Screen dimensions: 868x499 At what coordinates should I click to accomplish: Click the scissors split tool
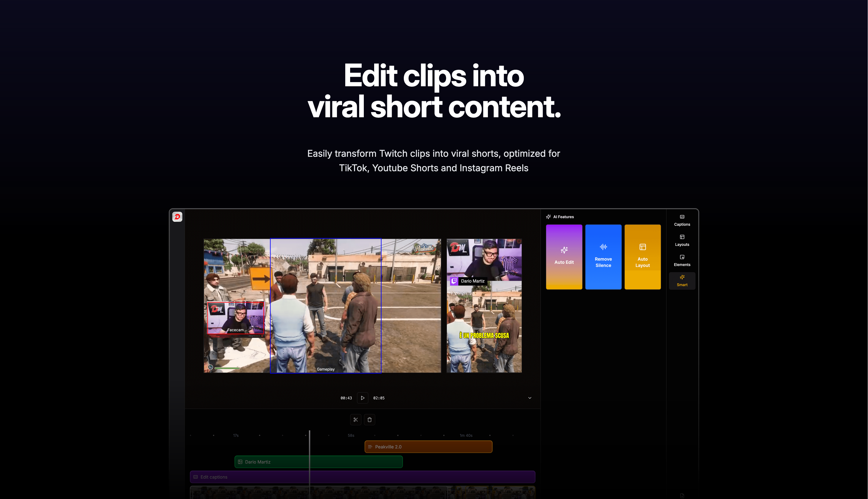point(356,419)
